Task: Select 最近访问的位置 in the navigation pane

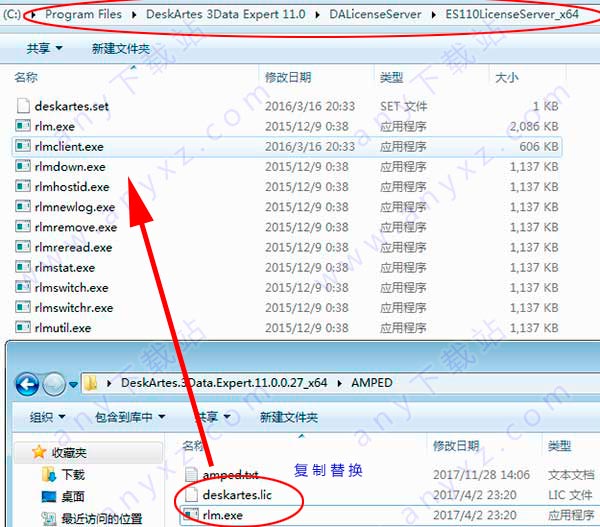Action: click(x=102, y=519)
